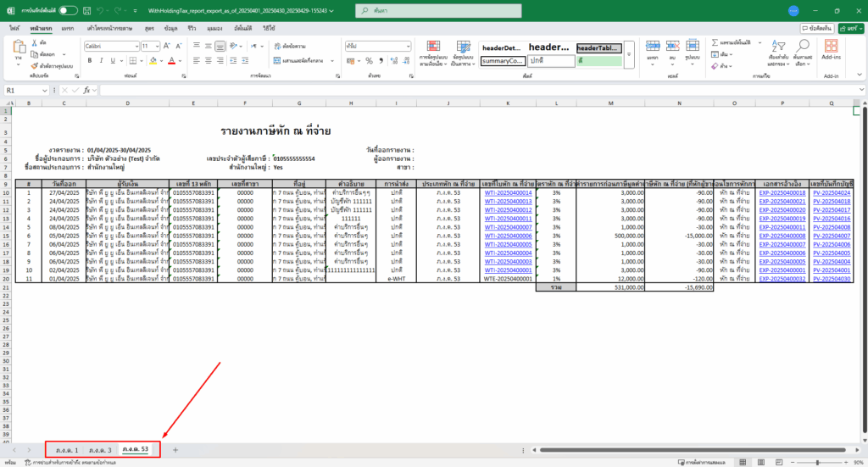The width and height of the screenshot is (868, 467).
Task: Toggle the AutoSave switch
Action: coord(68,10)
